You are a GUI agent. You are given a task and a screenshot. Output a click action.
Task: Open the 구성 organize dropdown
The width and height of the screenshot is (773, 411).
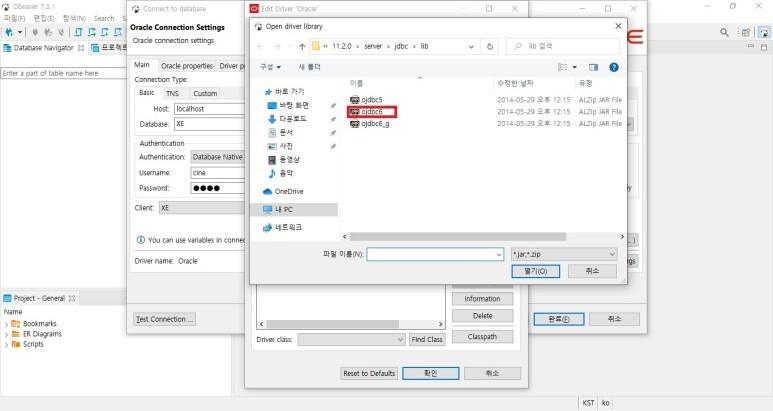point(270,67)
